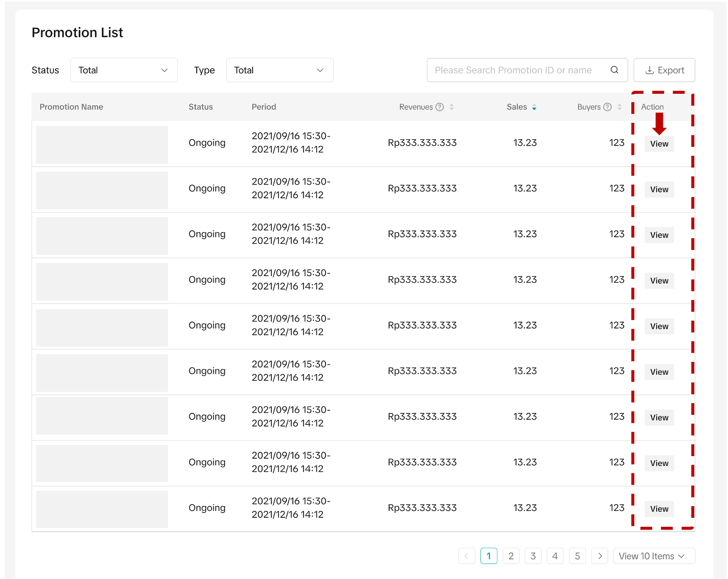The height and width of the screenshot is (579, 728).
Task: Open the Type filter dropdown
Action: pyautogui.click(x=279, y=70)
